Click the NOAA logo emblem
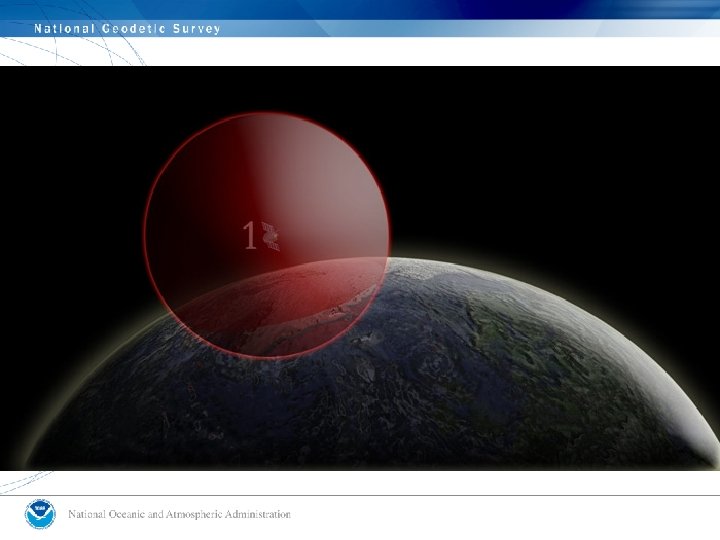This screenshot has width=720, height=540. pos(40,514)
